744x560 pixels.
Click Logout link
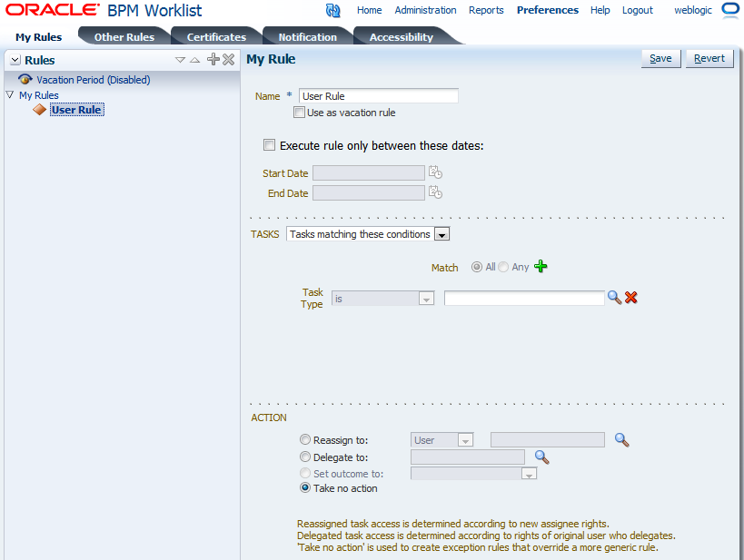pos(637,10)
